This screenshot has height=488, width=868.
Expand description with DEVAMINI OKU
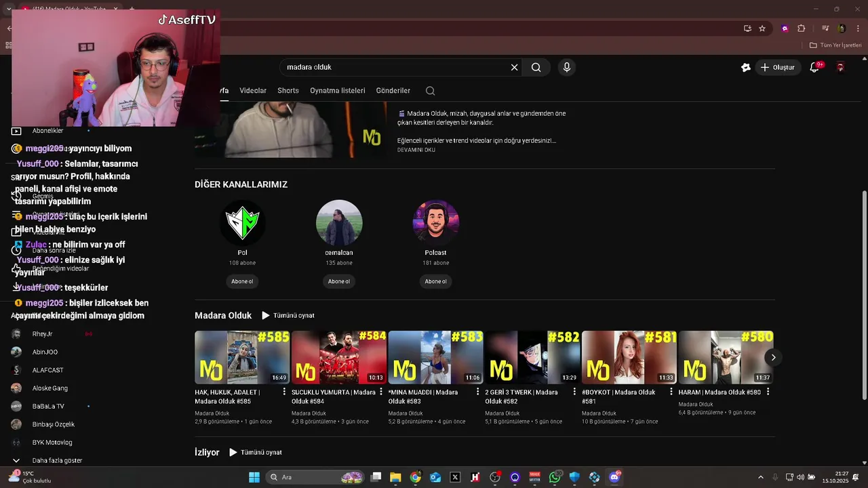point(416,150)
